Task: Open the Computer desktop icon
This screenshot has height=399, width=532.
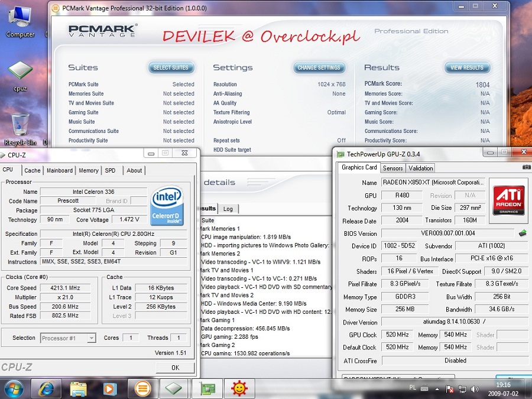Action: coord(20,21)
